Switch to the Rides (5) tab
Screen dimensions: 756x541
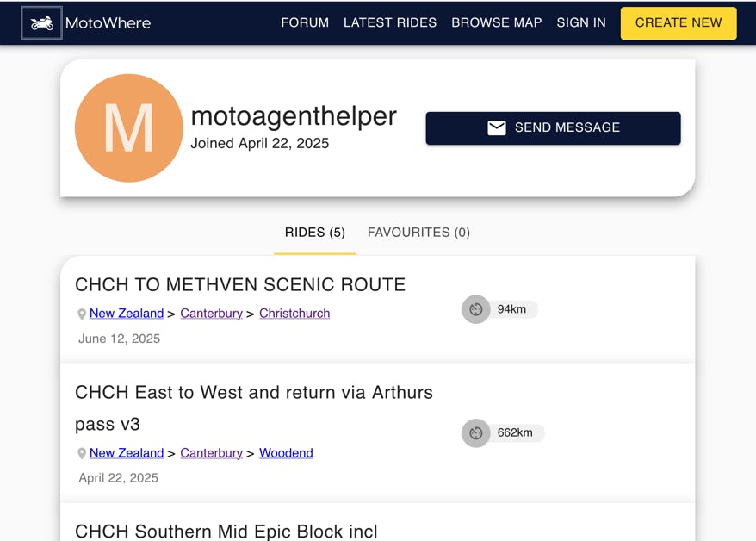click(x=315, y=233)
